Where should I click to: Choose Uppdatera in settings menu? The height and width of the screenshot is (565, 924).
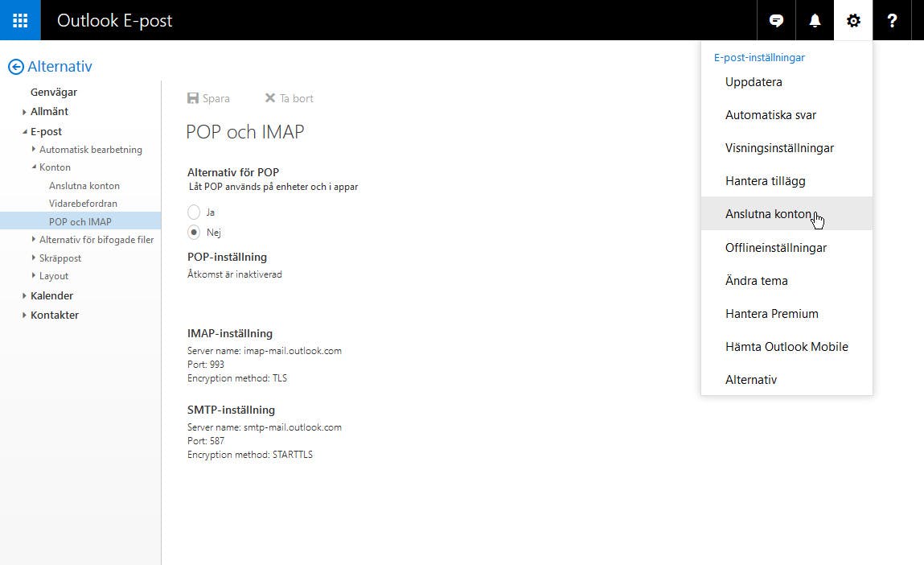[786, 82]
